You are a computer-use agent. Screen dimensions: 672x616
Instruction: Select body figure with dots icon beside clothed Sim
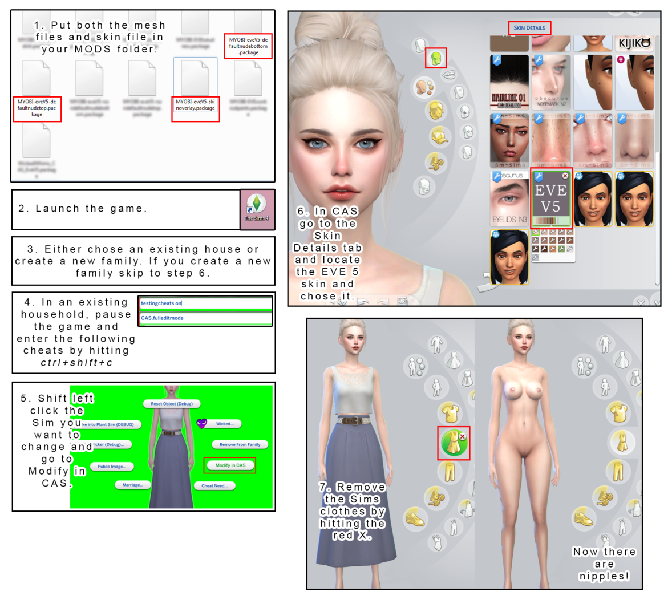point(415,367)
